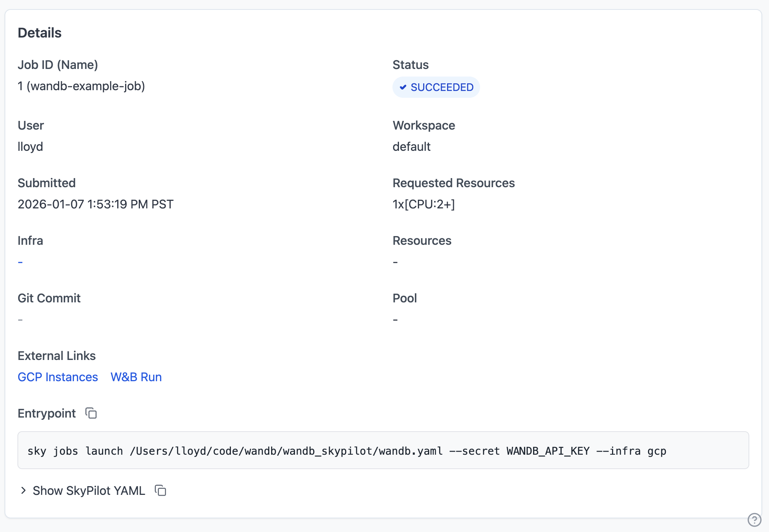
Task: Click the checkmark icon in the status badge
Action: point(403,87)
